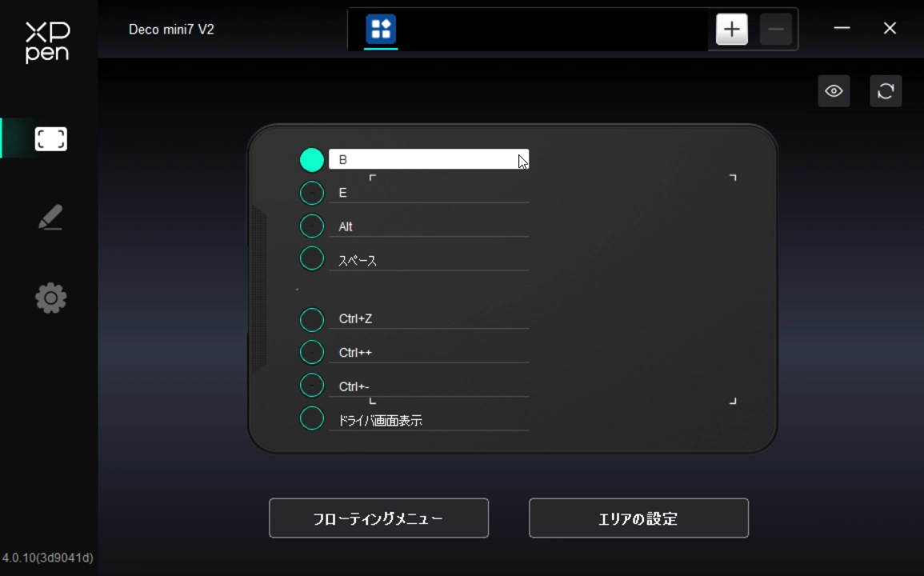Open the settings gear in the sidebar

tap(50, 297)
